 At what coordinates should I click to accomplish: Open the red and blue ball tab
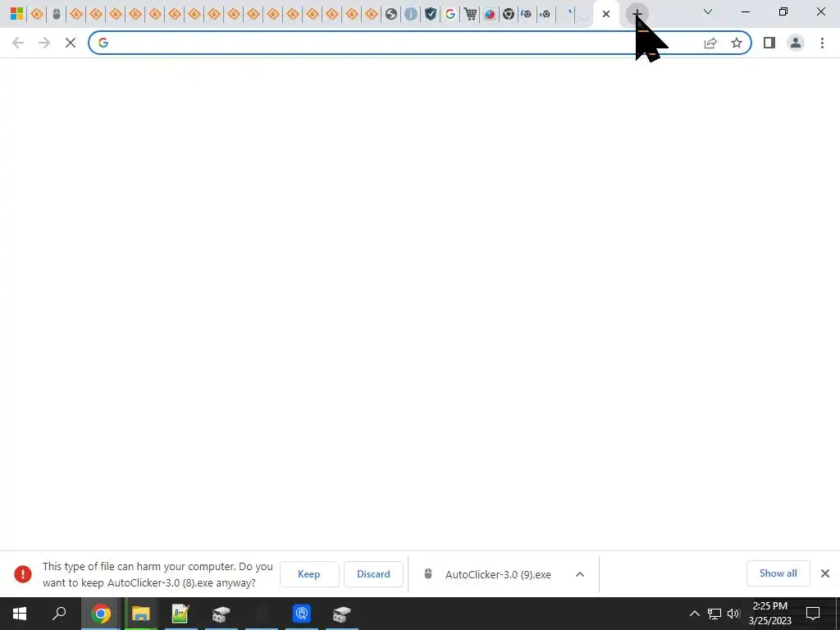490,14
